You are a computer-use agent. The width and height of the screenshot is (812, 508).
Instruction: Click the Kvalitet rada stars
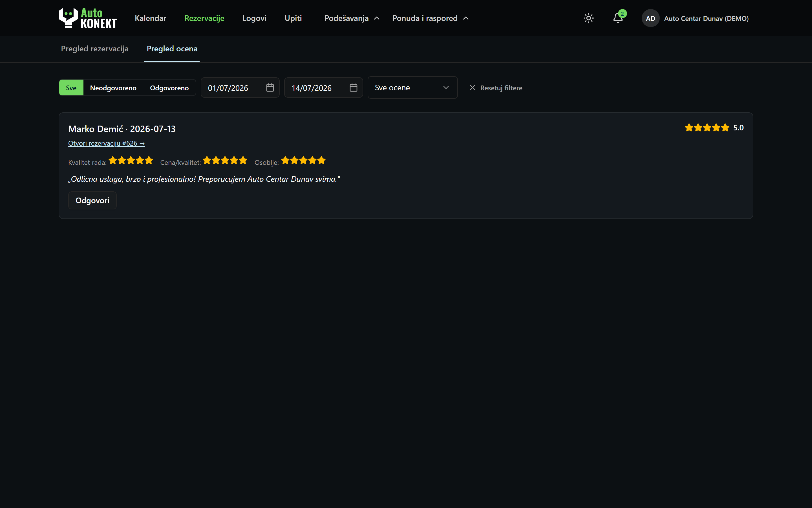pyautogui.click(x=131, y=161)
